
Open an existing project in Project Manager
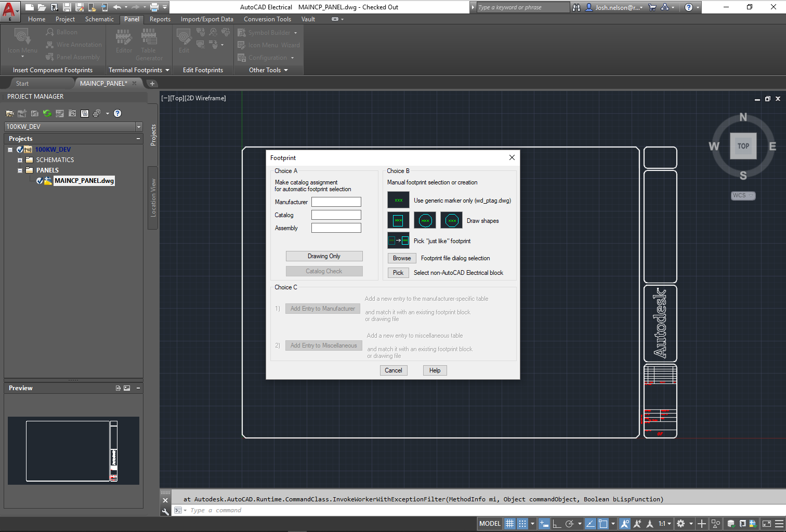(10, 113)
